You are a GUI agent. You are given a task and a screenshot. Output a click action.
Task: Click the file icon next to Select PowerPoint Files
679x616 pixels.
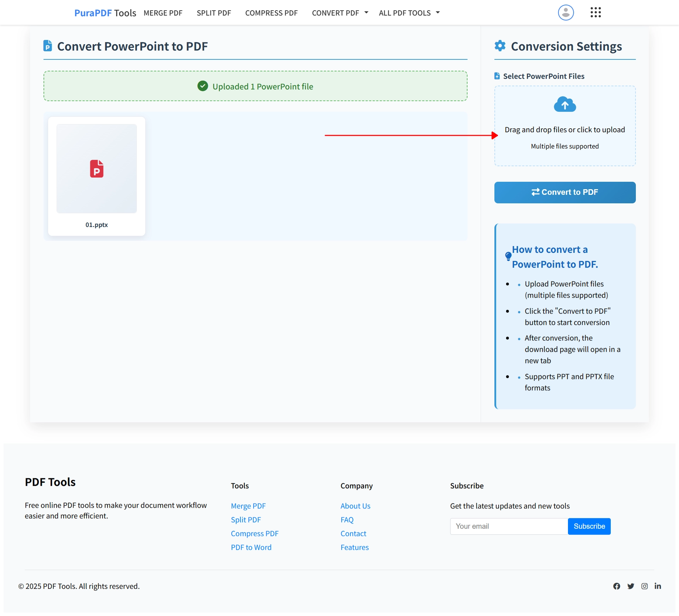pos(497,76)
